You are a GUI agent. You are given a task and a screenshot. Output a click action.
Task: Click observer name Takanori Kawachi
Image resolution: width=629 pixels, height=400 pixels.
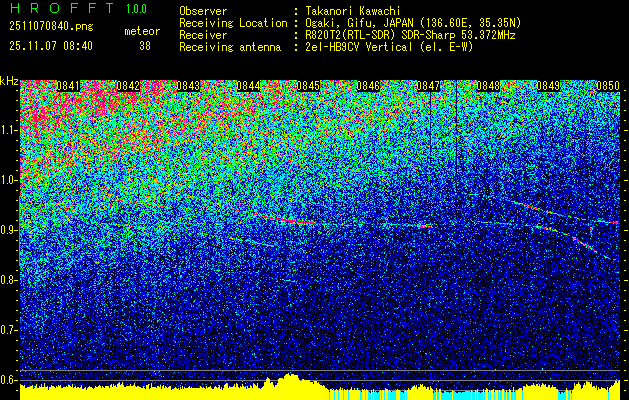pyautogui.click(x=353, y=11)
